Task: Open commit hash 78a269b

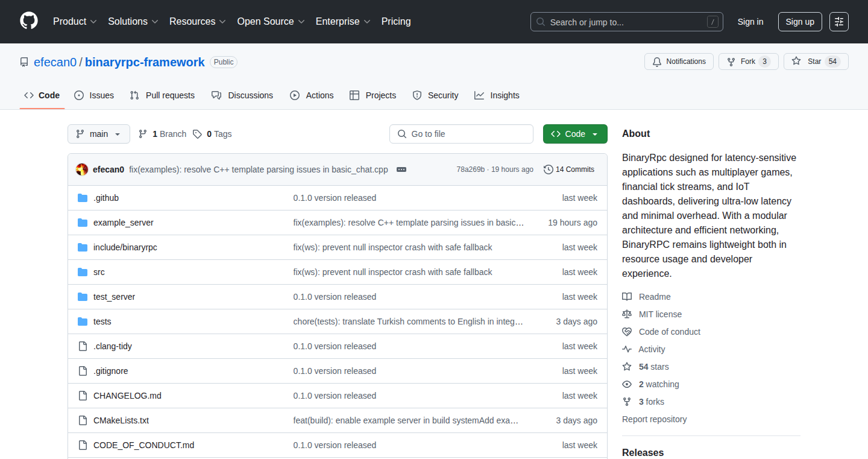Action: (470, 169)
